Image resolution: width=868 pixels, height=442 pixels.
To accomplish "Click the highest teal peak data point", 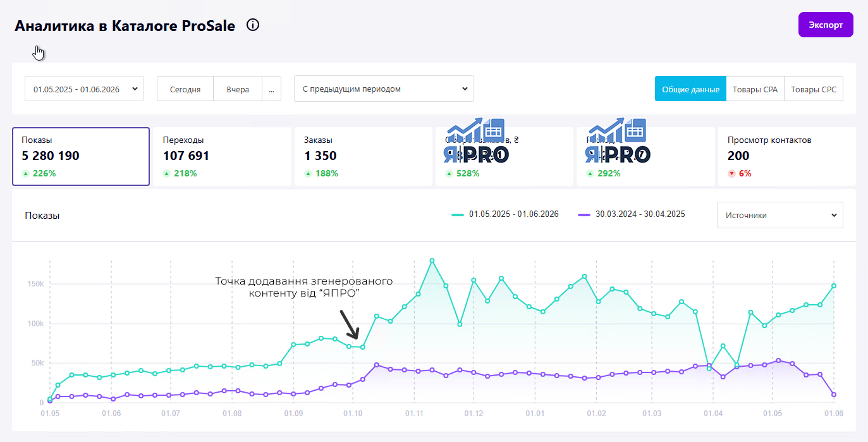I will pos(432,261).
